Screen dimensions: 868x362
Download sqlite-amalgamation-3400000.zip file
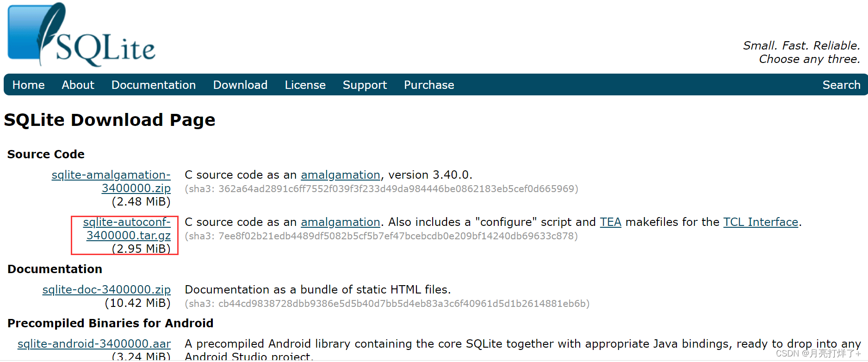pos(112,181)
